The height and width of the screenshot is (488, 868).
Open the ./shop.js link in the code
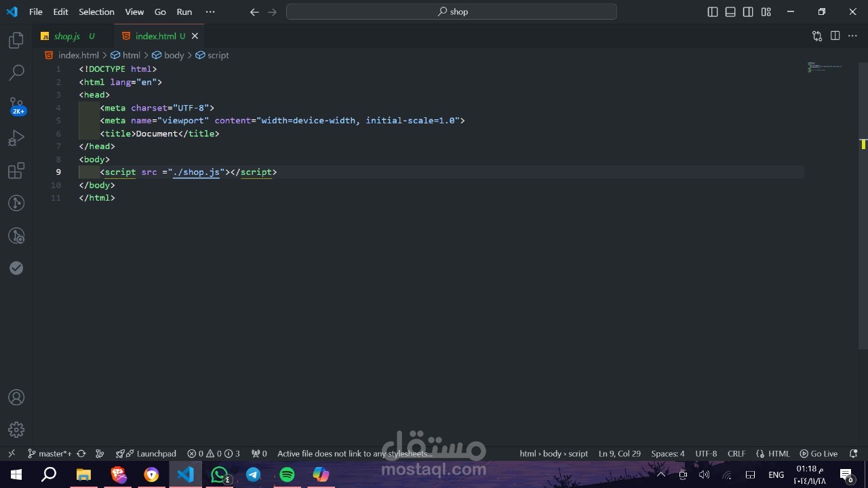click(196, 172)
